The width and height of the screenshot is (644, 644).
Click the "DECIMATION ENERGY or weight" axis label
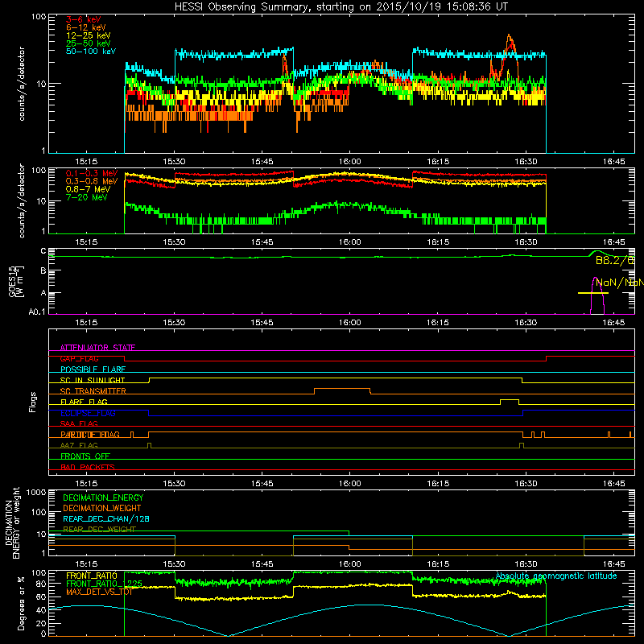tap(12, 522)
